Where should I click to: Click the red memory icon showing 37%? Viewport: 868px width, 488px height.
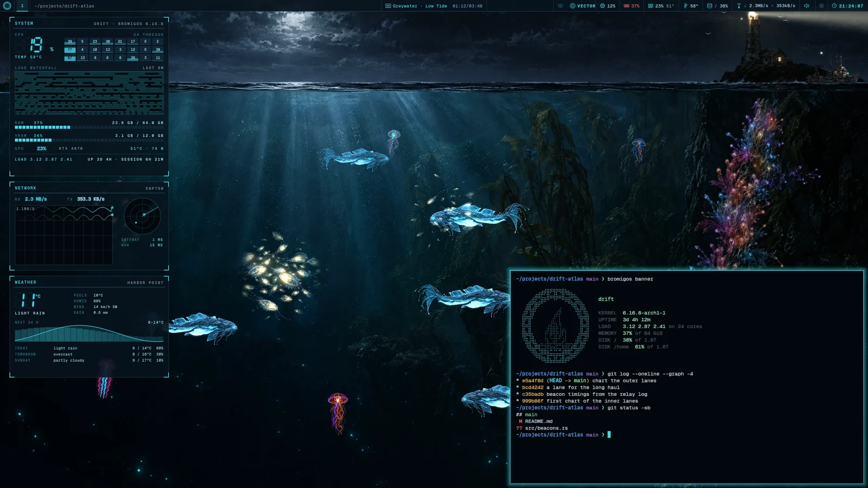point(627,6)
